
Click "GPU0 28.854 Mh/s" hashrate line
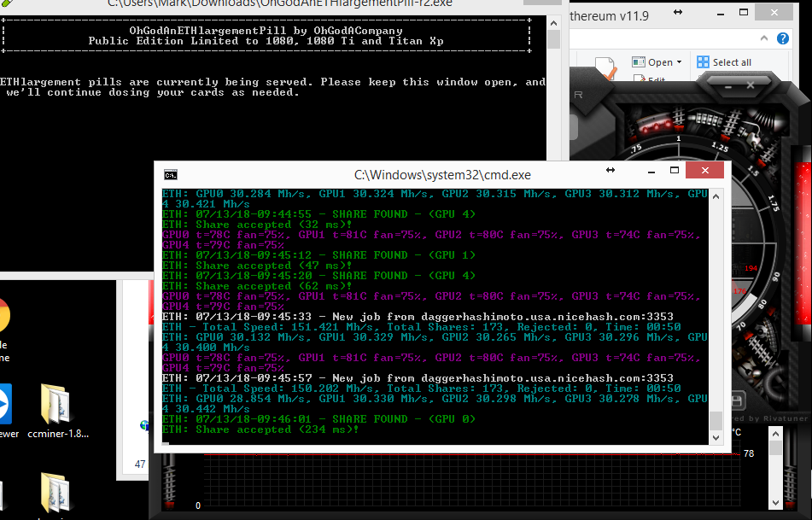tap(435, 404)
